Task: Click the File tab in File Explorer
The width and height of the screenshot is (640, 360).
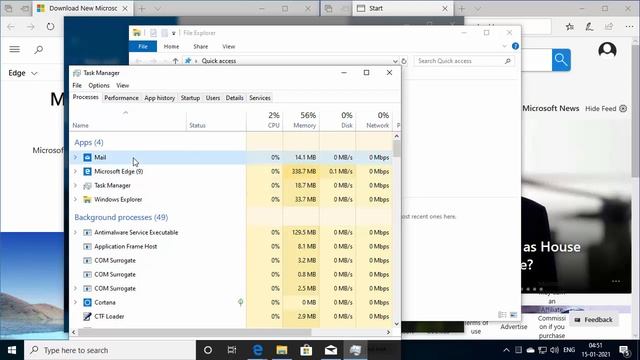Action: [x=143, y=47]
